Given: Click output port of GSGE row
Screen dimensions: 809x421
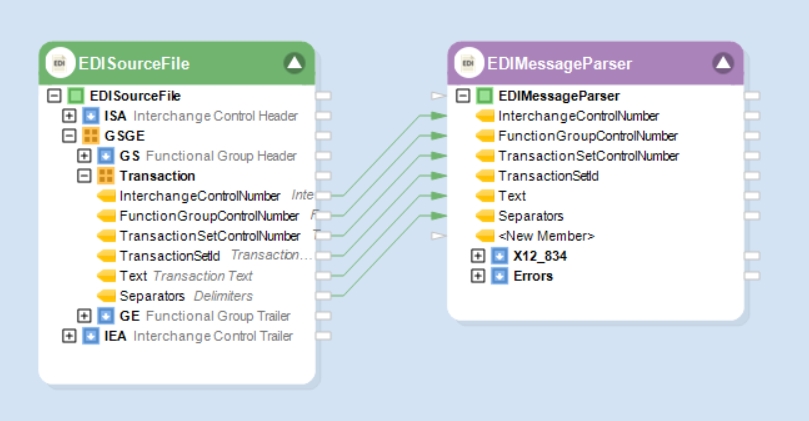Looking at the screenshot, I should click(323, 136).
